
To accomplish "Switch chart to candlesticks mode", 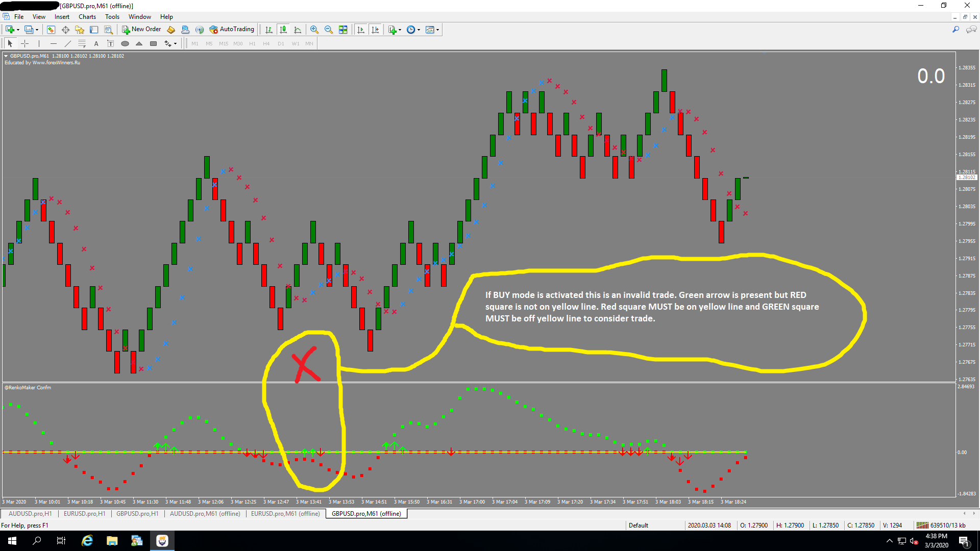I will tap(283, 30).
